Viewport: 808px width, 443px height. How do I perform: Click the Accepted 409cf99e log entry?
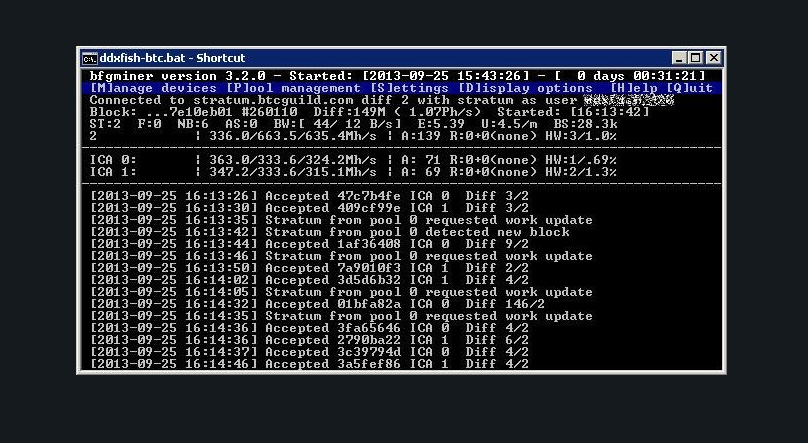point(309,208)
